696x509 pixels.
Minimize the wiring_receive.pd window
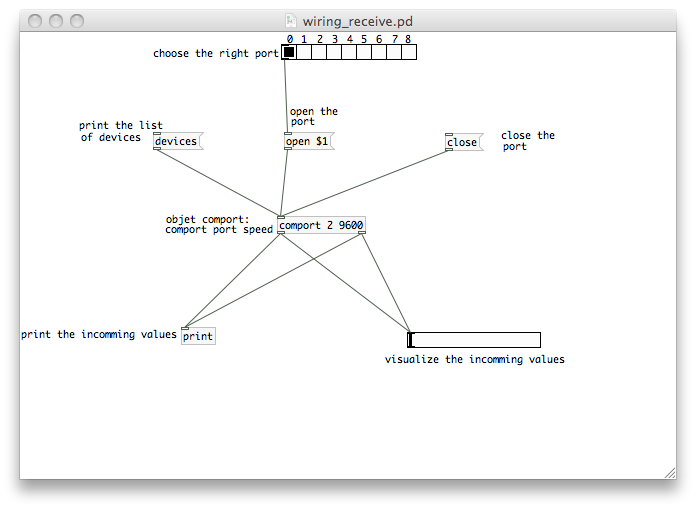56,20
